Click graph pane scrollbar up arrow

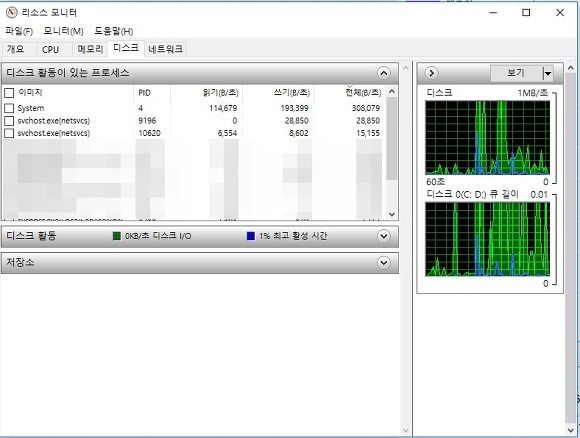[570, 68]
